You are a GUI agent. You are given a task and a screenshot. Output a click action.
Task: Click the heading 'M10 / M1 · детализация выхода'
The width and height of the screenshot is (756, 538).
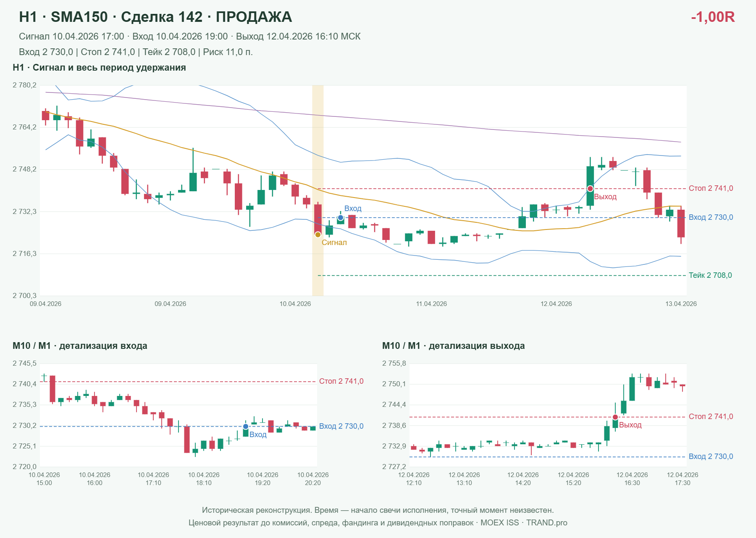[x=453, y=346]
